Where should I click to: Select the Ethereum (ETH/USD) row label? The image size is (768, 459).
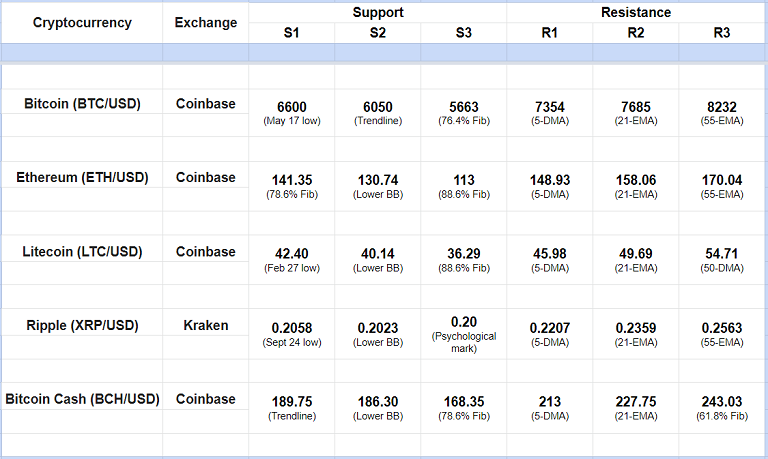click(81, 177)
